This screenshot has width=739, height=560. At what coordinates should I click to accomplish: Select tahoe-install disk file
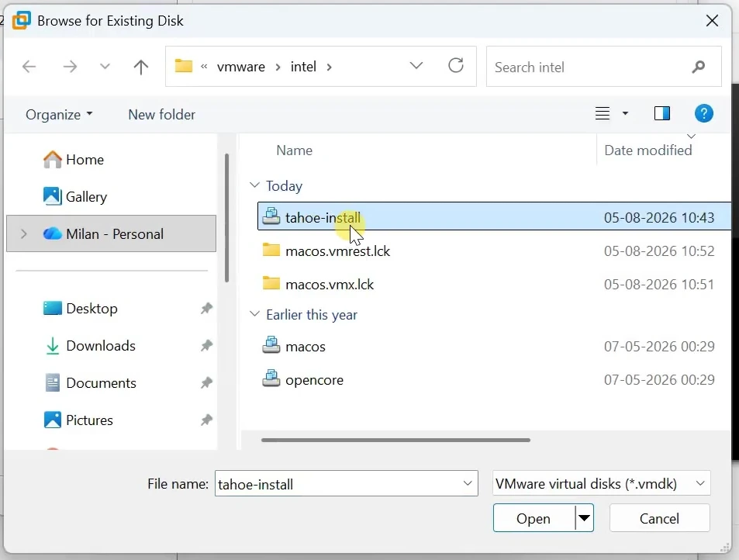(x=494, y=217)
